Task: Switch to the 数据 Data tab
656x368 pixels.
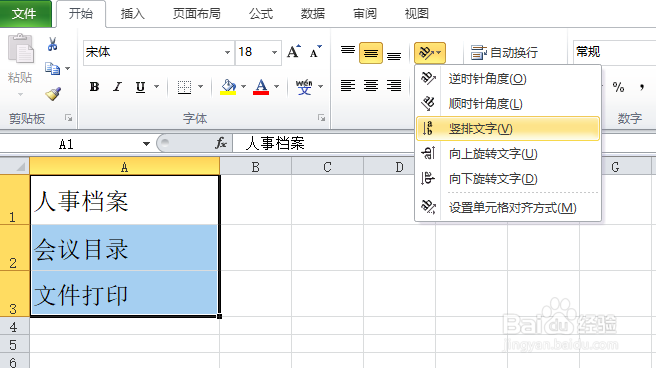Action: (x=313, y=14)
